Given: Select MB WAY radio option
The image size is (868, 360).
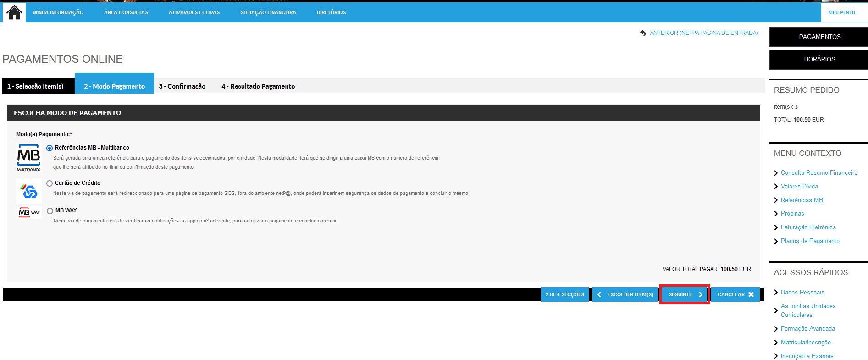Looking at the screenshot, I should coord(50,211).
